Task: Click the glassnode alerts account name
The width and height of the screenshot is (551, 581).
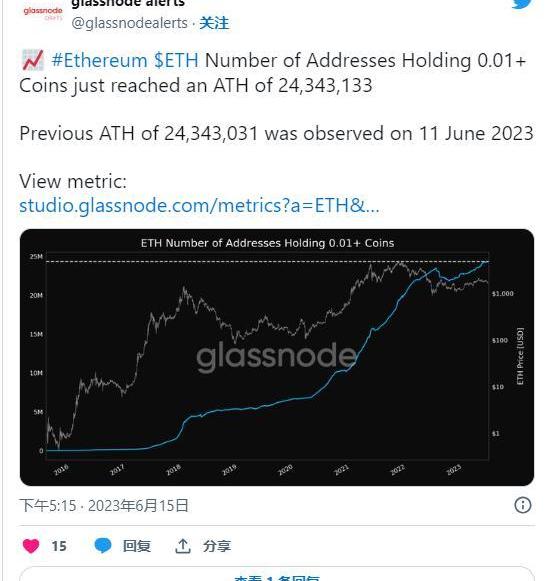Action: click(x=128, y=4)
